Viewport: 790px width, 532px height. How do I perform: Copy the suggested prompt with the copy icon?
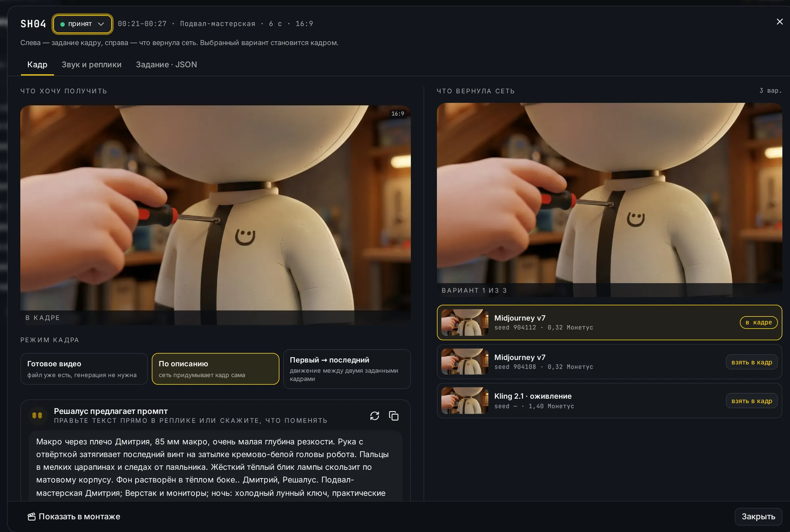pyautogui.click(x=393, y=416)
